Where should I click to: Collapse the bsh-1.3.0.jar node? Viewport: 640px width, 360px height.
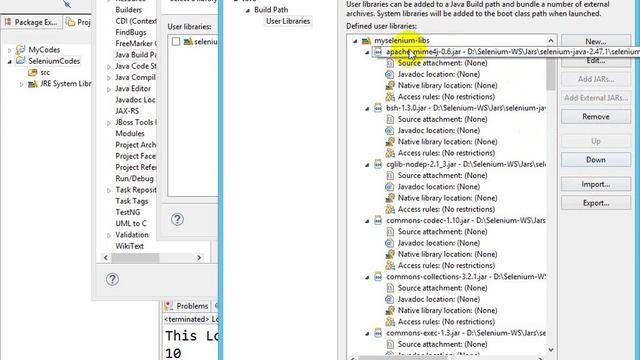click(367, 109)
